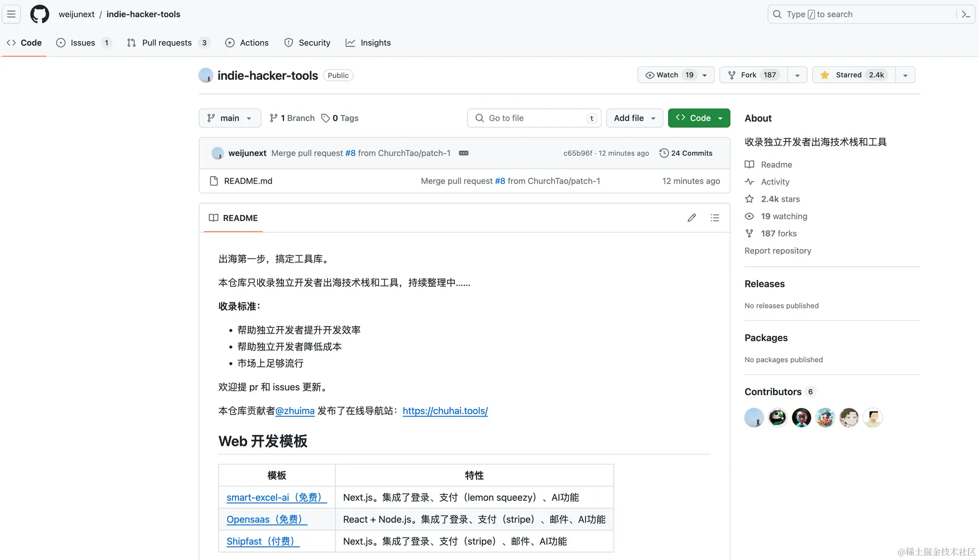Unstar the repository via Starred button
The height and width of the screenshot is (560, 979).
(x=854, y=75)
